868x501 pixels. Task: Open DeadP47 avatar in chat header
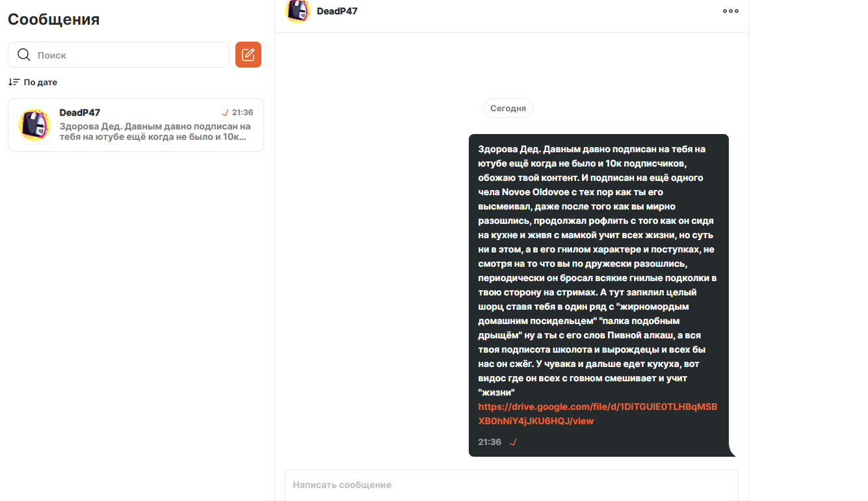[x=298, y=11]
